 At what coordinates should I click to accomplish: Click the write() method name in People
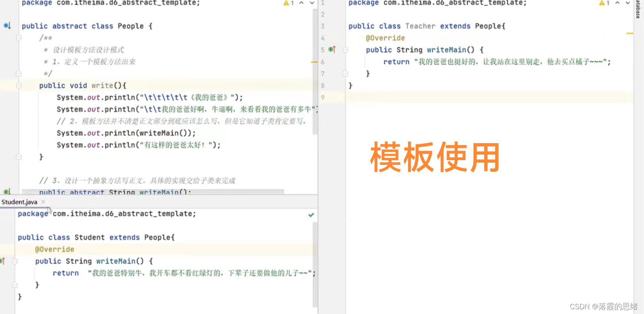[x=102, y=86]
